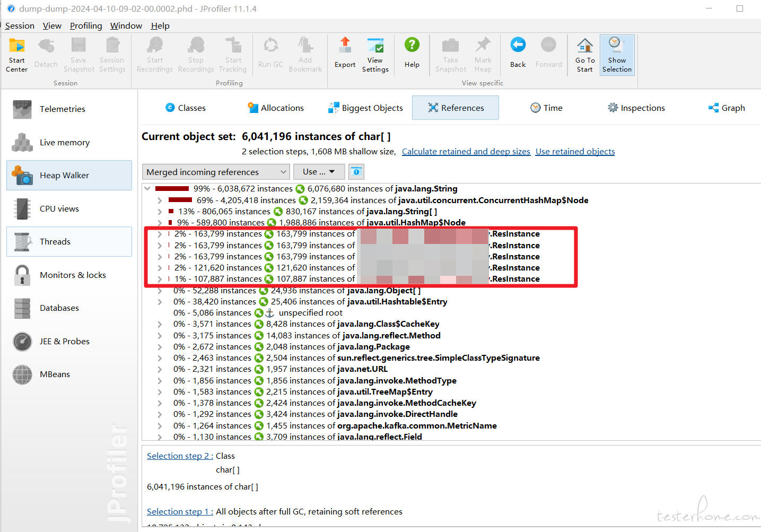Toggle the Show Selection toolbar button

[617, 55]
